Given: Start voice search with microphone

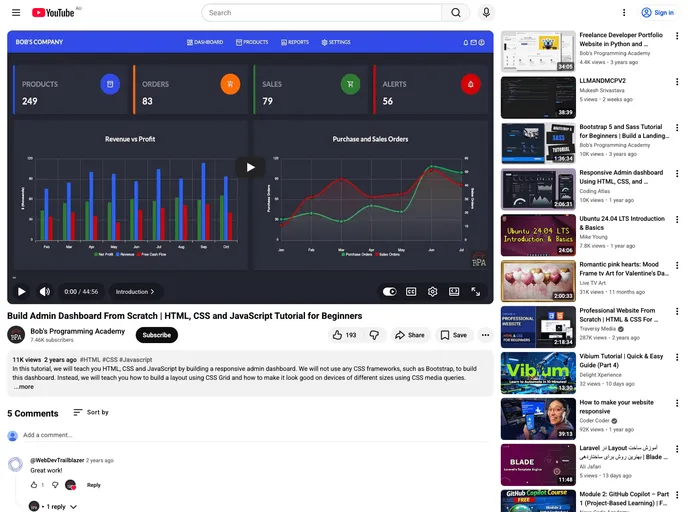Looking at the screenshot, I should pyautogui.click(x=487, y=13).
